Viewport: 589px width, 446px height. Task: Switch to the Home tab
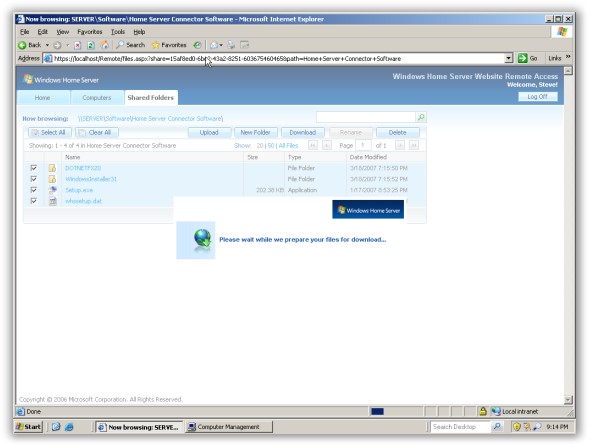click(43, 98)
